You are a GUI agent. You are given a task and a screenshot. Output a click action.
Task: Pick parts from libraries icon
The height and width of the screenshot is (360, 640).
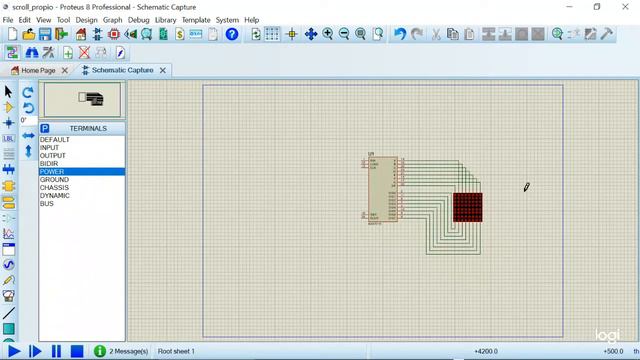[x=557, y=34]
